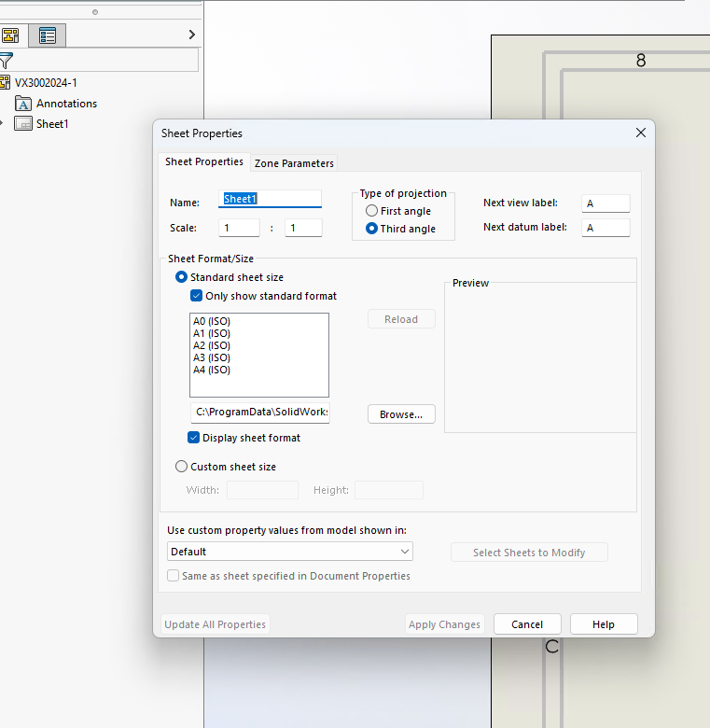Select First angle projection

coord(372,211)
